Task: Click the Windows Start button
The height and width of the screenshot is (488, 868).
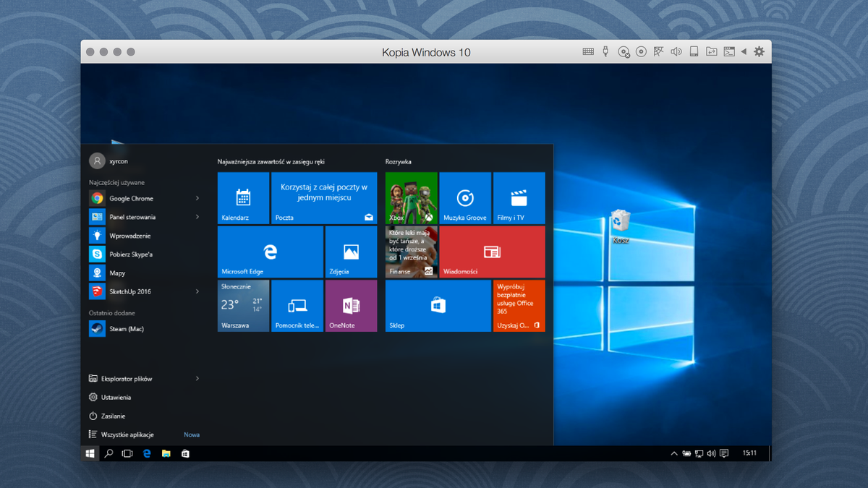Action: [x=90, y=453]
